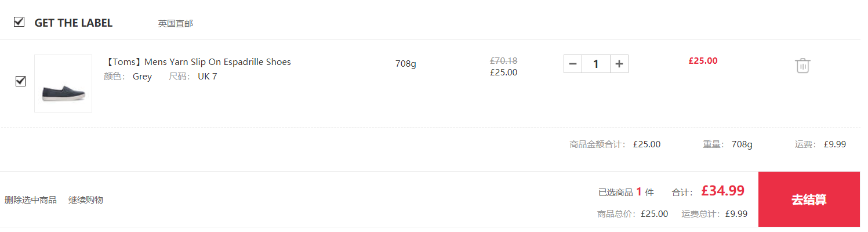Click the strikethrough £70.18 original price
Image resolution: width=868 pixels, height=232 pixels.
tap(504, 60)
